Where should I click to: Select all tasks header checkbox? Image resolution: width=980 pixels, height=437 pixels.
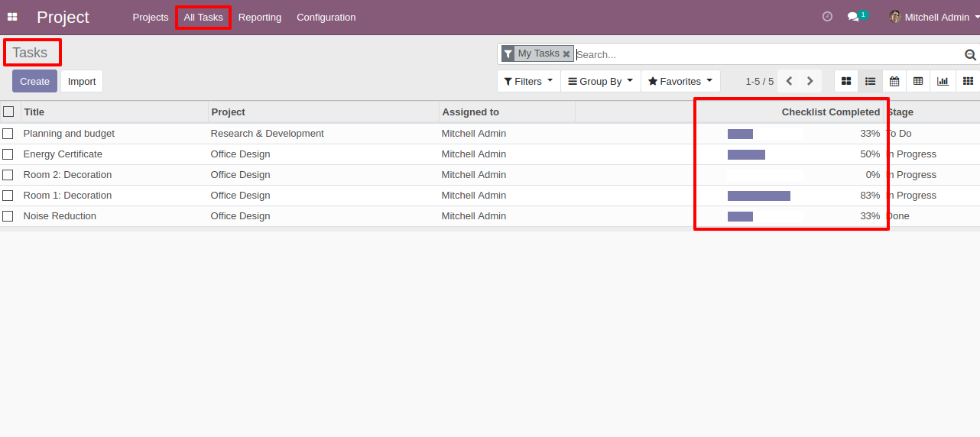pos(8,112)
